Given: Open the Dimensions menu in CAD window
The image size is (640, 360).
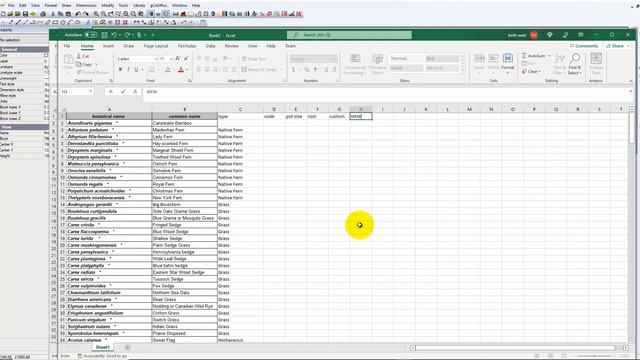Looking at the screenshot, I should pyautogui.click(x=86, y=5).
